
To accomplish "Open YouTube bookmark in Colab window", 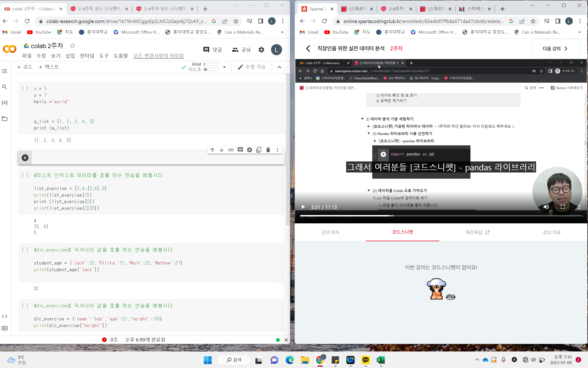I will (x=39, y=32).
